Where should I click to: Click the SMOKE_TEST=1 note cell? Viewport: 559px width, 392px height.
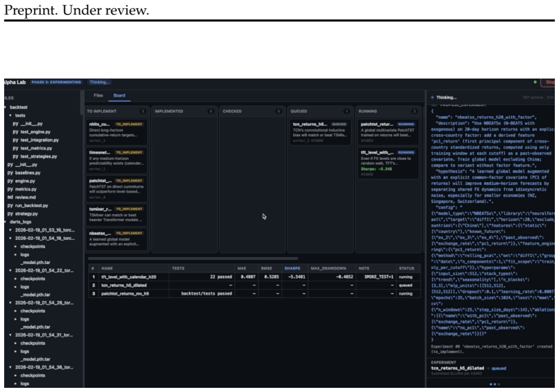point(379,277)
